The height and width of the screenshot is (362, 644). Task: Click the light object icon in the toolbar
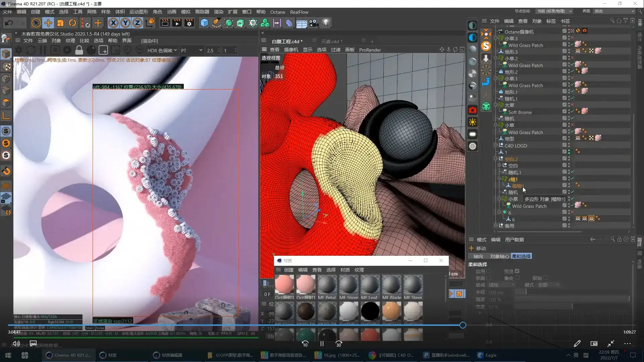pyautogui.click(x=326, y=23)
